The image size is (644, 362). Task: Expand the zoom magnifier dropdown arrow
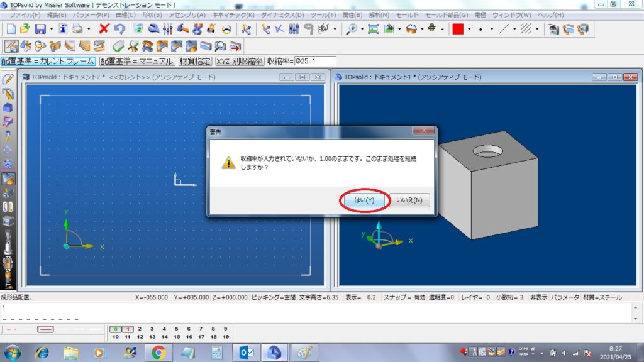click(362, 29)
